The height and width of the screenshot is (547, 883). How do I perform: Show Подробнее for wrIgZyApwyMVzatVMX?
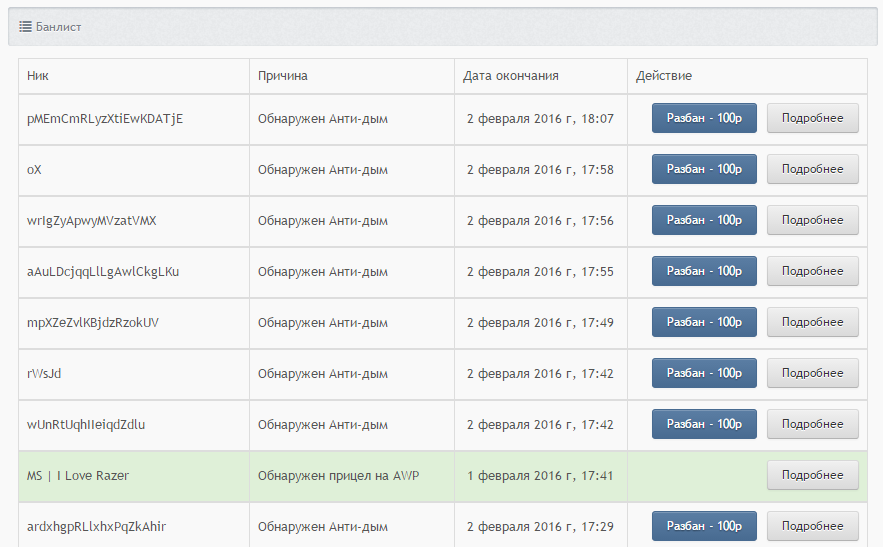click(813, 220)
